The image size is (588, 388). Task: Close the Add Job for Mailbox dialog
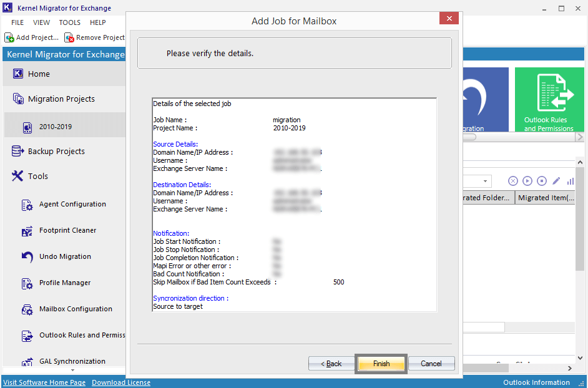click(449, 18)
